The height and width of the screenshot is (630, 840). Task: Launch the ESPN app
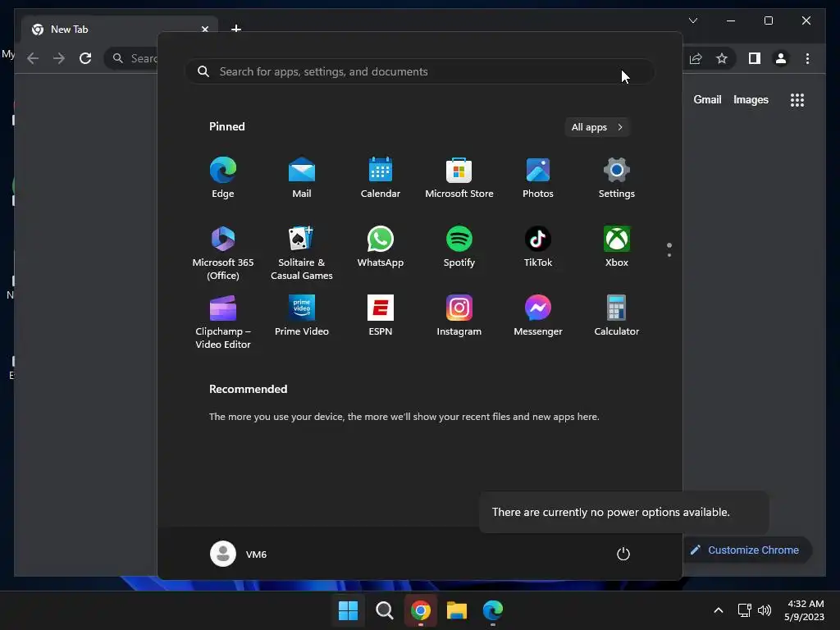click(x=381, y=315)
